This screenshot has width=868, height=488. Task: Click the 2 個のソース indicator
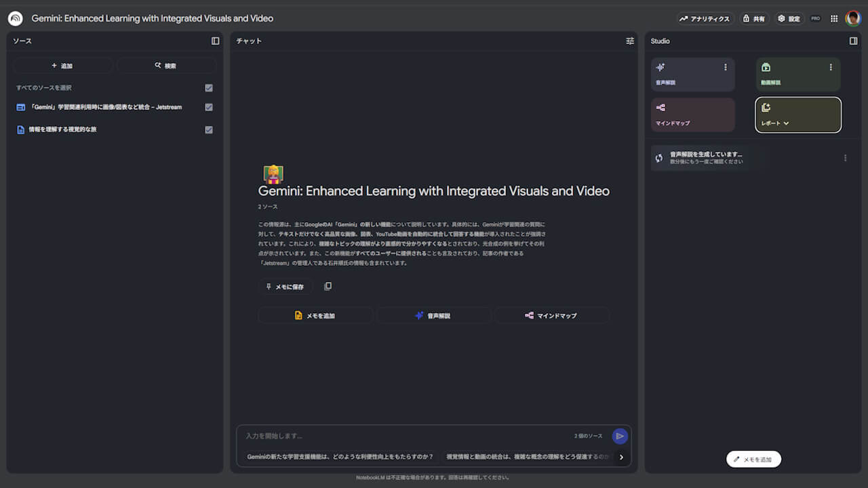tap(588, 436)
